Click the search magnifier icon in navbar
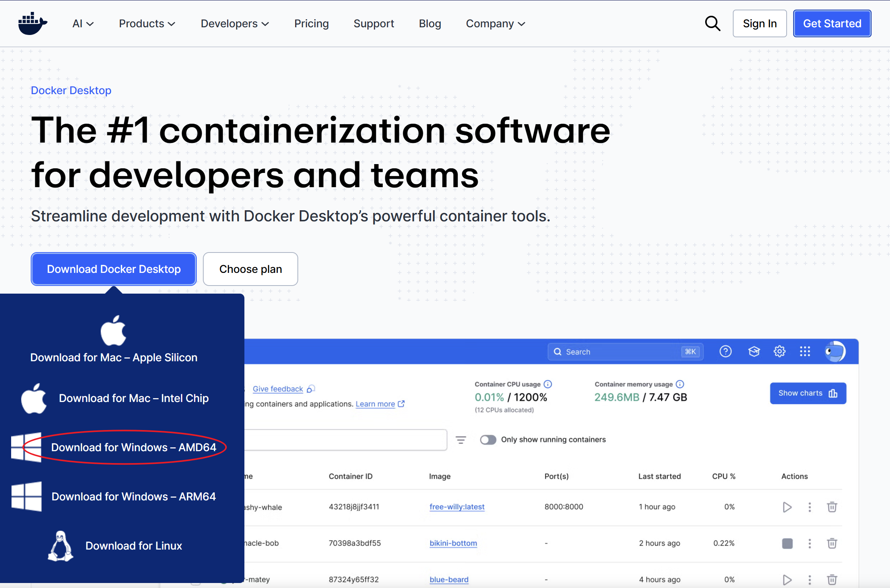 [x=712, y=23]
